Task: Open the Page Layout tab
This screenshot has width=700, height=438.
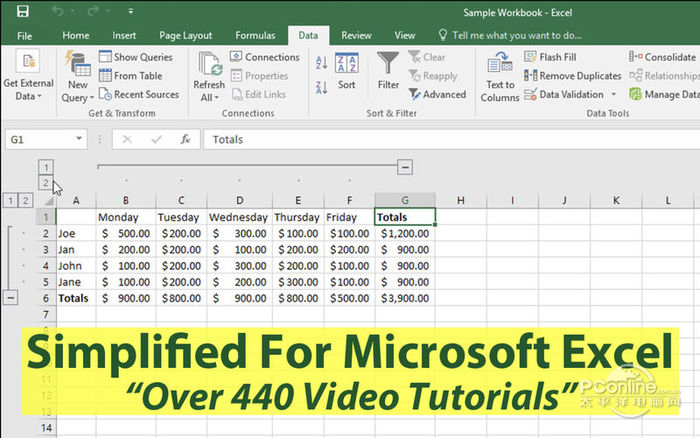Action: tap(185, 35)
